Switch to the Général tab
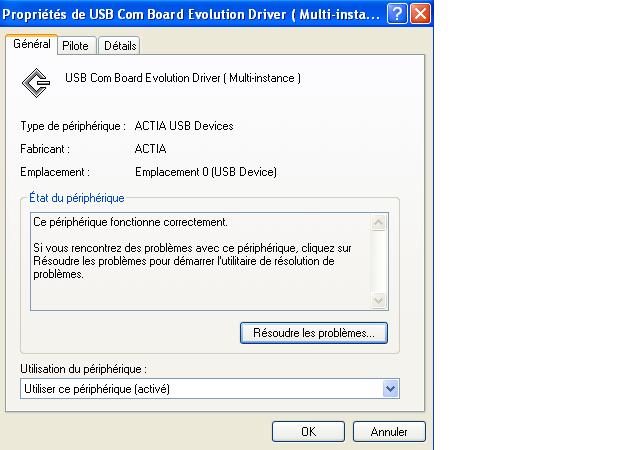Viewport: 640px width, 450px height. coord(32,44)
